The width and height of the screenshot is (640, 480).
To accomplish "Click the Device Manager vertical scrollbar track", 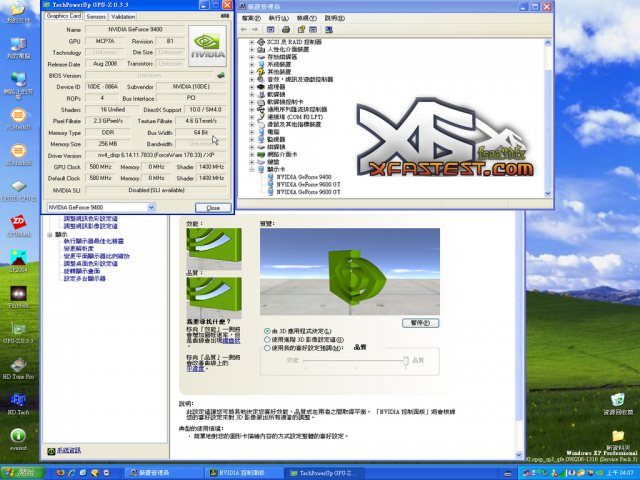I will coord(548,118).
